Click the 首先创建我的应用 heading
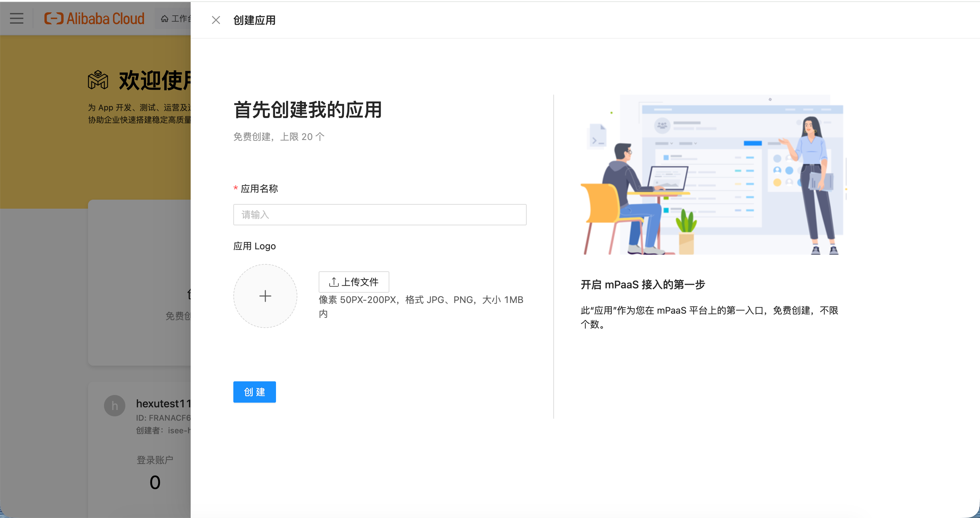The image size is (980, 518). tap(307, 110)
